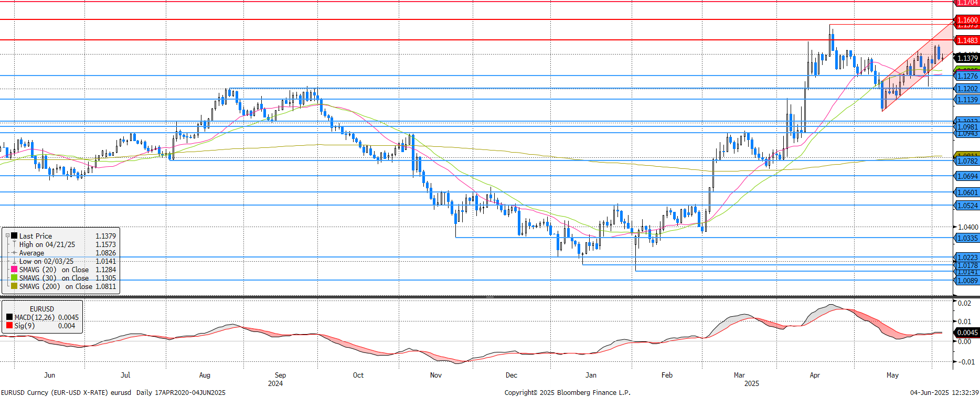This screenshot has height=397, width=980.
Task: Click the 04-Jun-2025 12:32:39 timestamp
Action: [944, 392]
